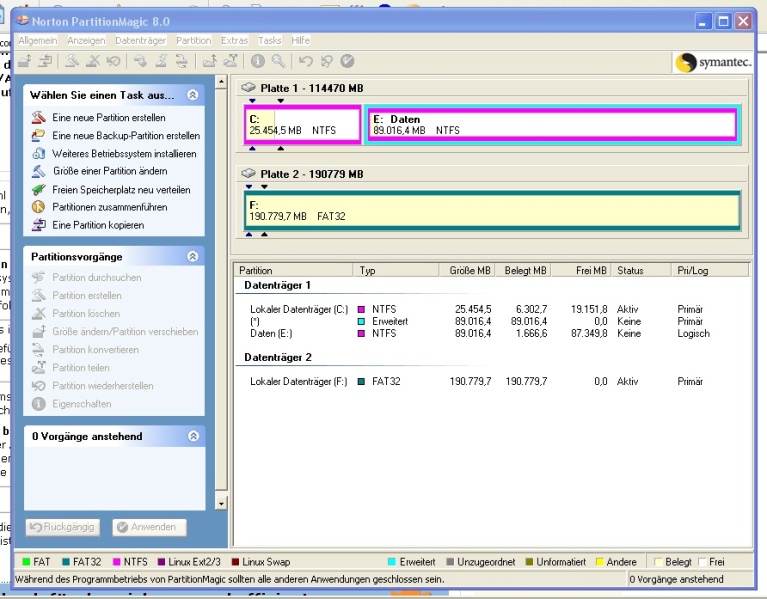
Task: Click the icon beside 'Eine neue Partition erstellen'
Action: point(39,117)
